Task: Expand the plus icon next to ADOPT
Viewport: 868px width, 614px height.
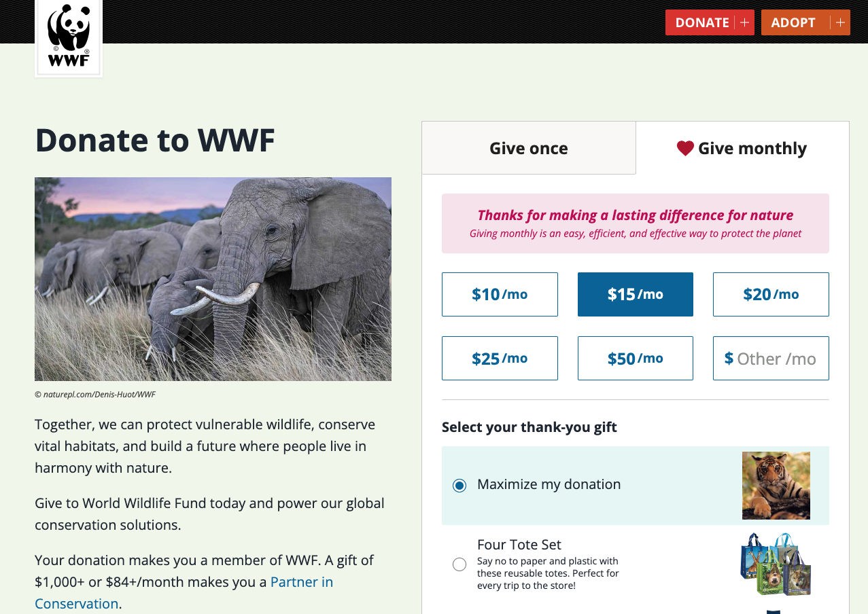Action: (x=841, y=22)
